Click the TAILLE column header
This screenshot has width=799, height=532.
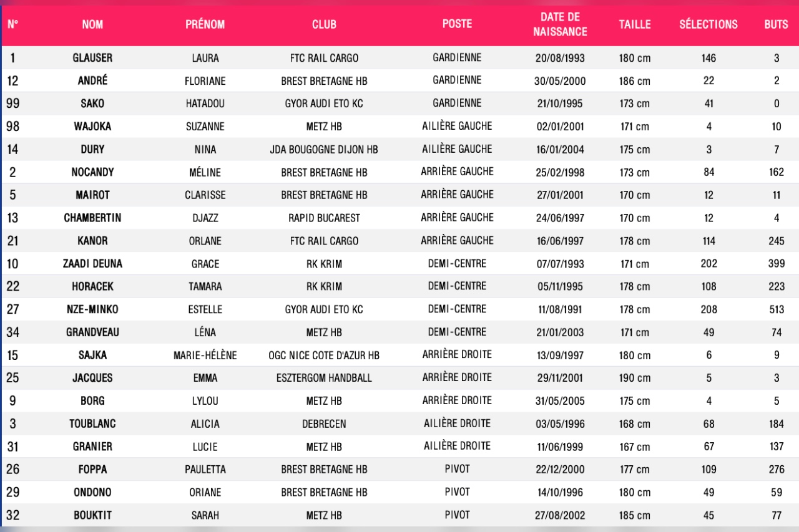pos(635,24)
